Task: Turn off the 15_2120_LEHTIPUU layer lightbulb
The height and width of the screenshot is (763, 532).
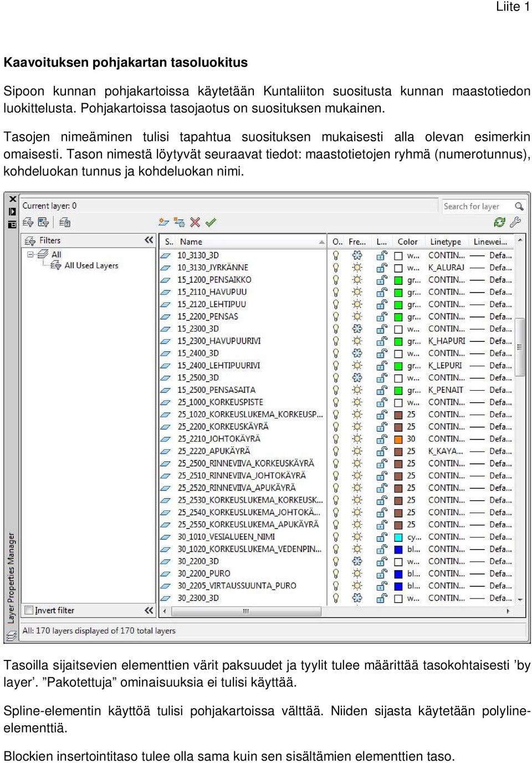Action: (x=336, y=304)
